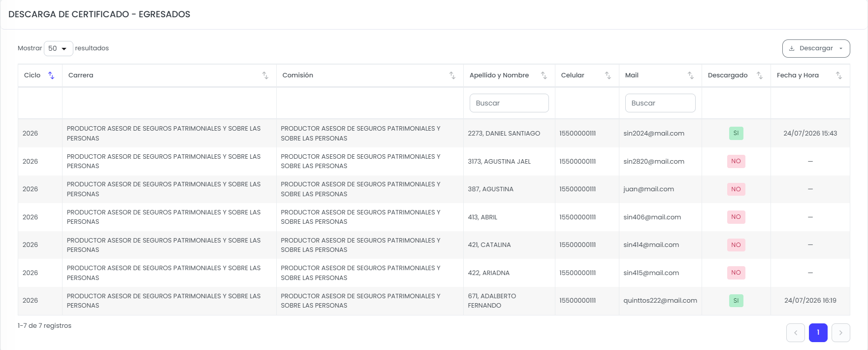
Task: Click name 413, ABRIL
Action: [482, 217]
